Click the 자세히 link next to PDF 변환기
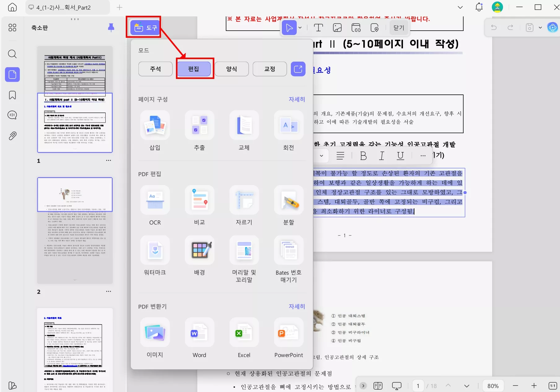 [x=296, y=306]
